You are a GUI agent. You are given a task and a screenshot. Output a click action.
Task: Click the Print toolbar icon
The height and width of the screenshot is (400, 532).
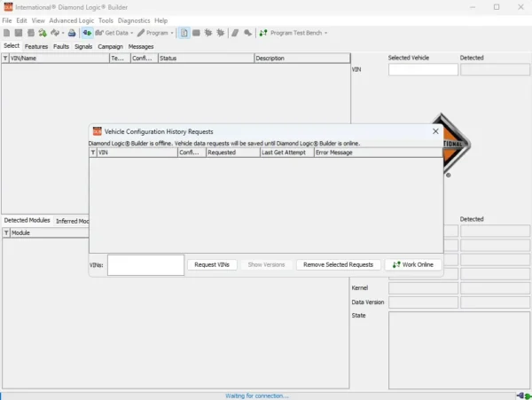[x=72, y=33]
